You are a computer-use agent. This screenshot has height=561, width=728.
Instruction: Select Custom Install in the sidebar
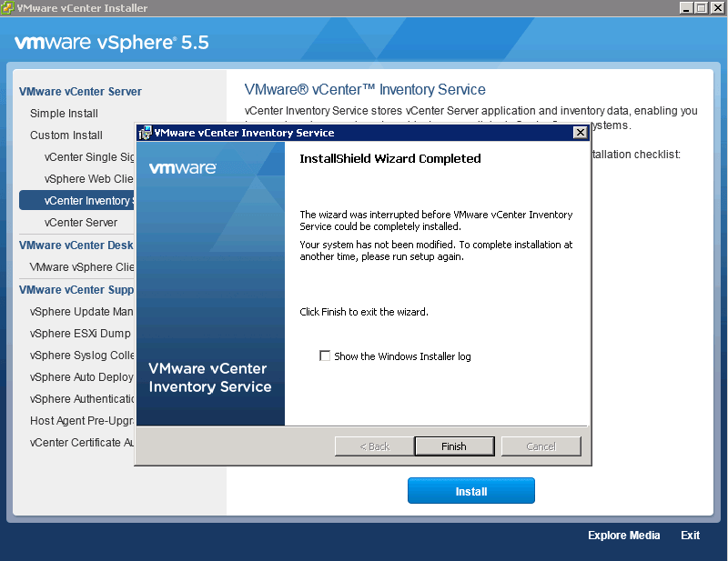tap(66, 135)
